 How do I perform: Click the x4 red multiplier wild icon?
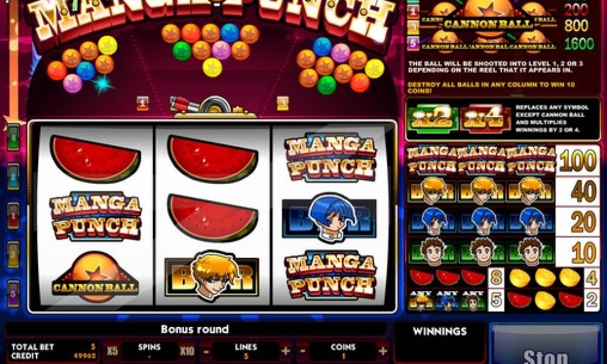coord(484,119)
